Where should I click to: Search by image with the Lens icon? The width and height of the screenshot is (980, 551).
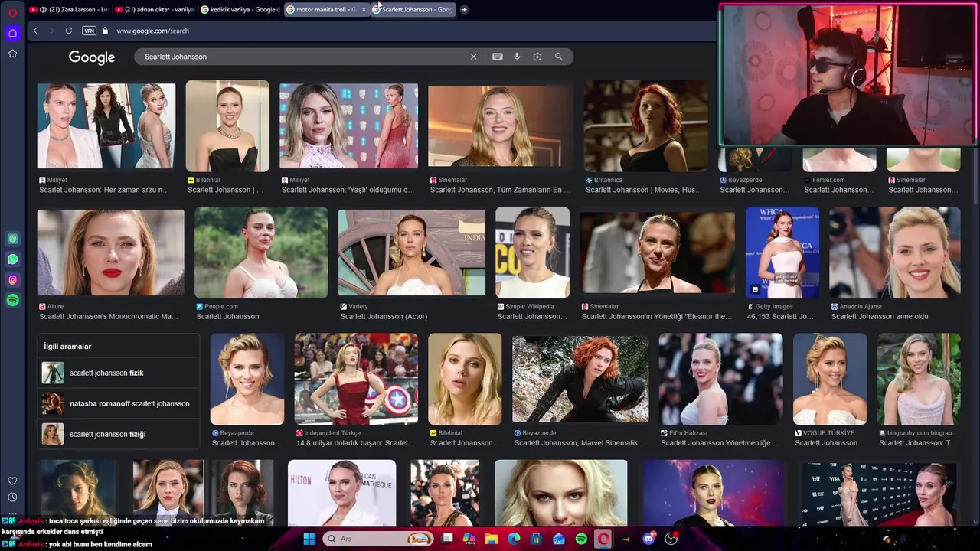(537, 57)
